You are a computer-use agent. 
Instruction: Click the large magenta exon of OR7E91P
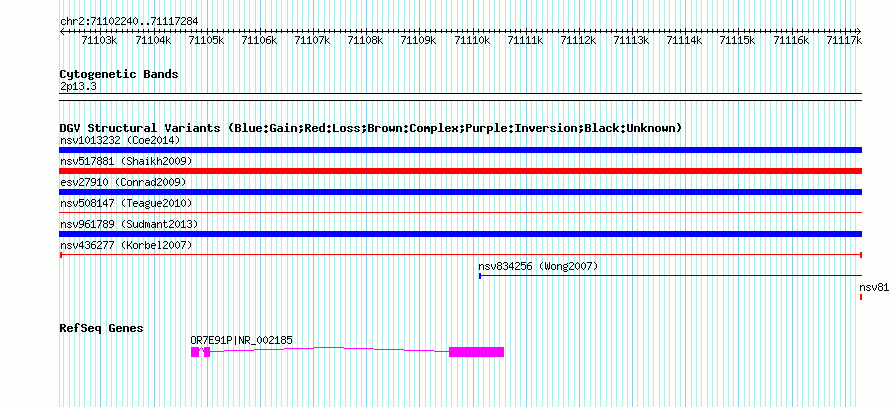[x=476, y=352]
